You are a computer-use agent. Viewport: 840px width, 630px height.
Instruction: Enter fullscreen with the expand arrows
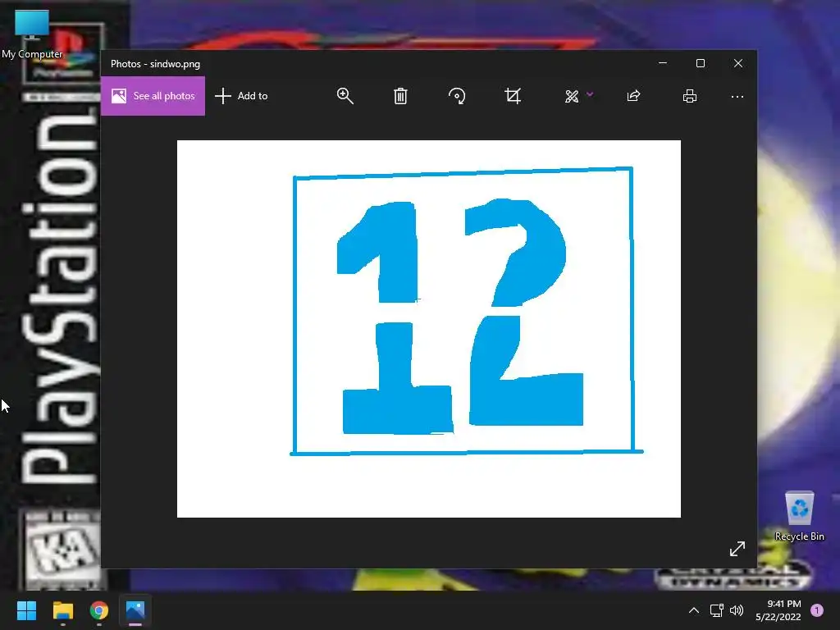(x=737, y=549)
